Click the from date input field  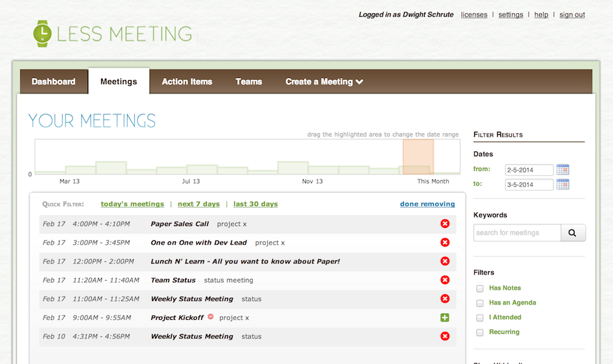pos(529,170)
